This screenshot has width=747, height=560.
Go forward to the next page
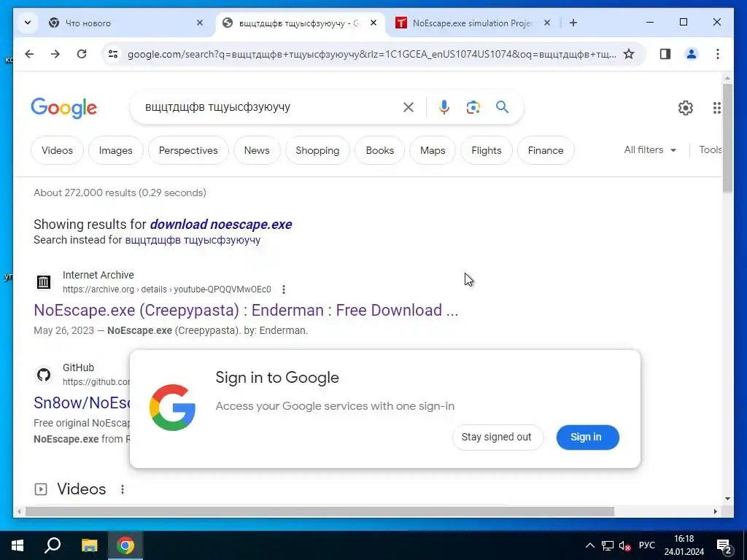[x=55, y=54]
